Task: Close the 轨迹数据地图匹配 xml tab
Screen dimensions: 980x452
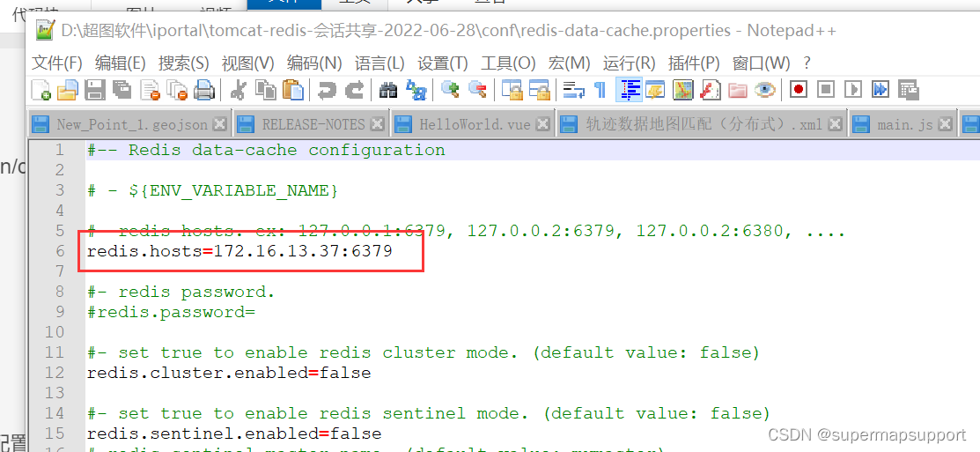Action: (x=835, y=123)
